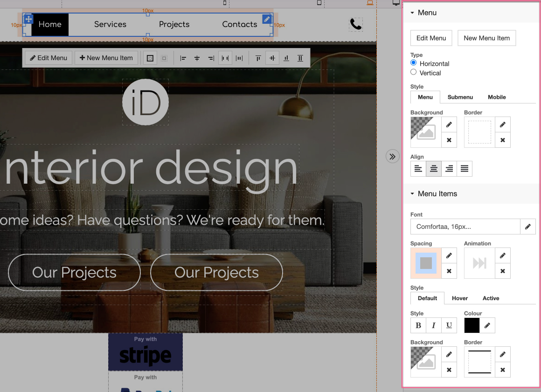Click the fit-to-container icon in the floating toolbar
Viewport: 541px width, 392px height.
click(150, 58)
